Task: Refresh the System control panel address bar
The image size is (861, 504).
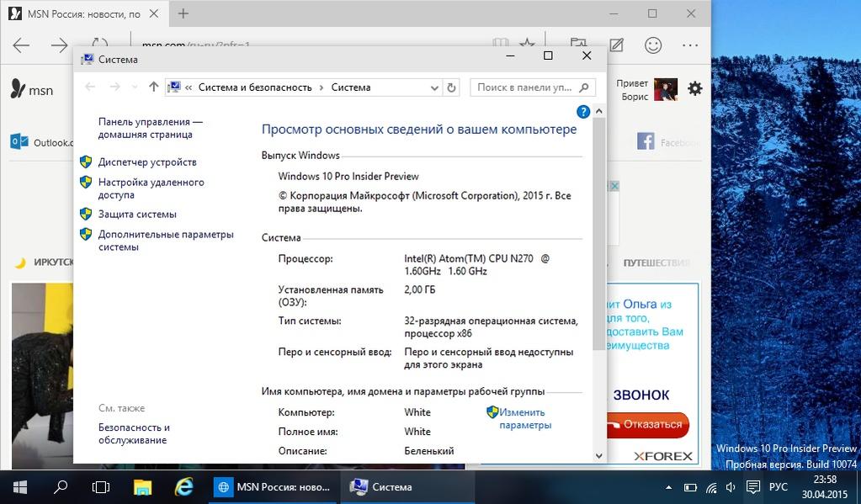Action: (x=451, y=88)
